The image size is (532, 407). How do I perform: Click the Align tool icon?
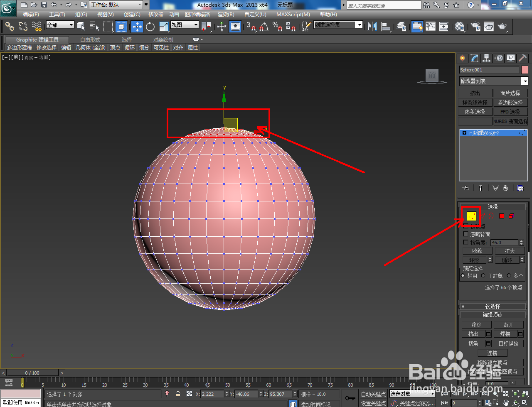coord(386,27)
